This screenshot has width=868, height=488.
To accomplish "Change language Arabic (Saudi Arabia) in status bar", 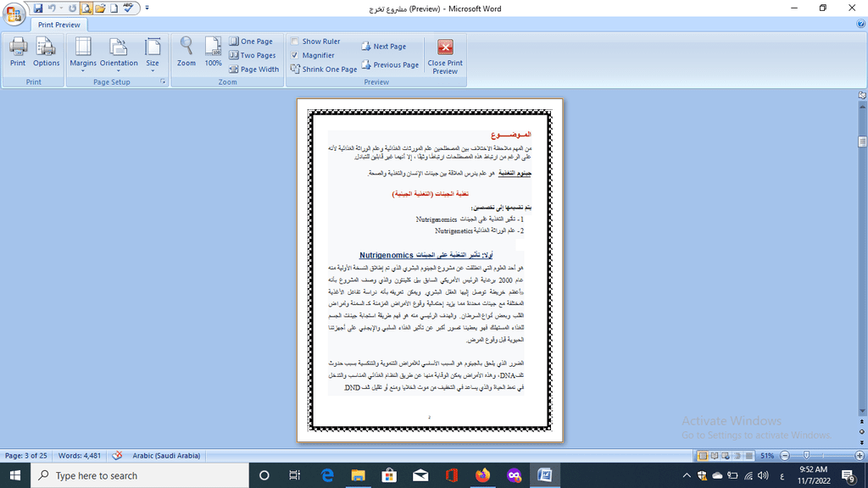I will click(x=166, y=455).
